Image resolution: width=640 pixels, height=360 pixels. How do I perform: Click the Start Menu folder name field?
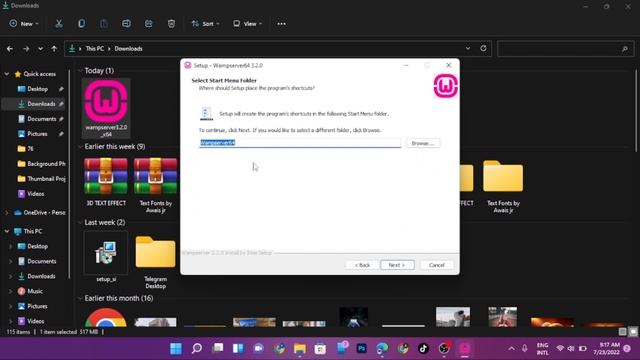coord(300,143)
